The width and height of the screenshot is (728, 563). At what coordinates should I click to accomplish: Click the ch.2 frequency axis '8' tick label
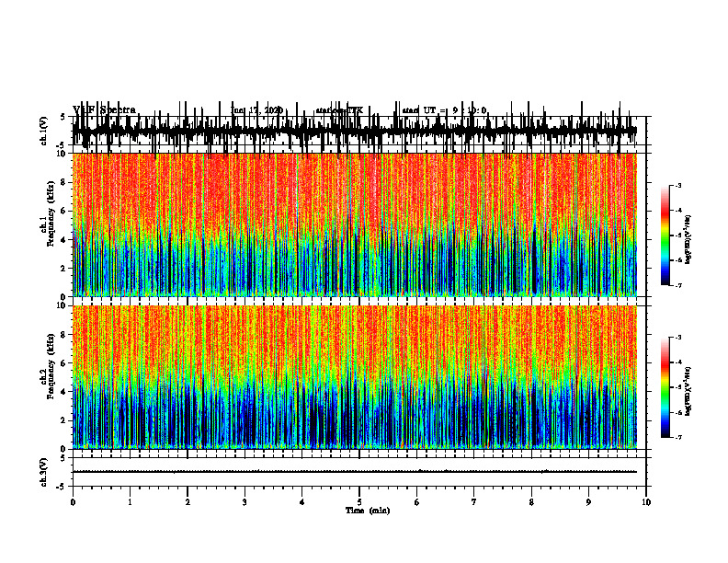tap(64, 335)
